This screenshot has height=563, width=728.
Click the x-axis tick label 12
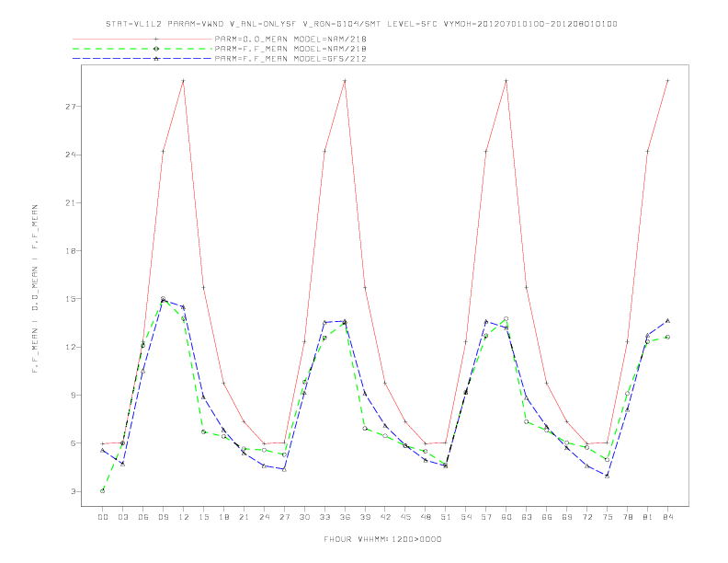pos(184,517)
